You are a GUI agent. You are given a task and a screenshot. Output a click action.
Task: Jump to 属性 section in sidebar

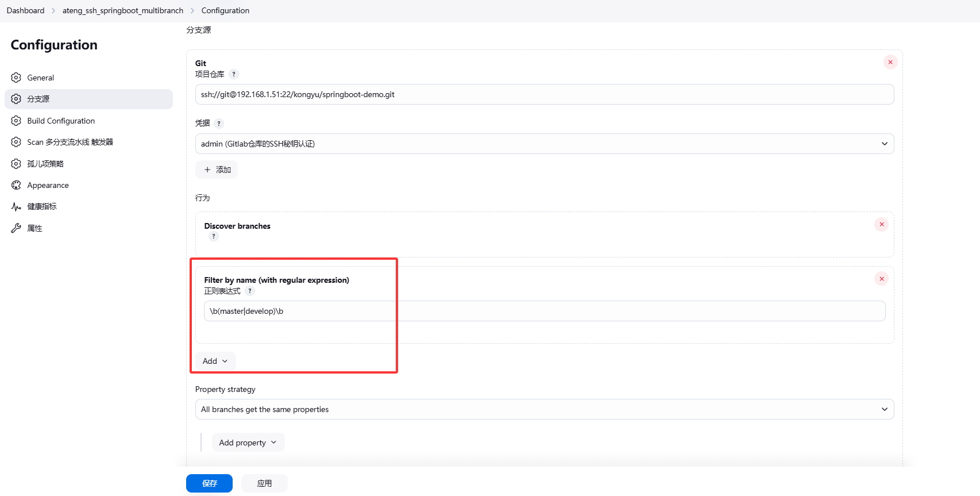[x=34, y=228]
